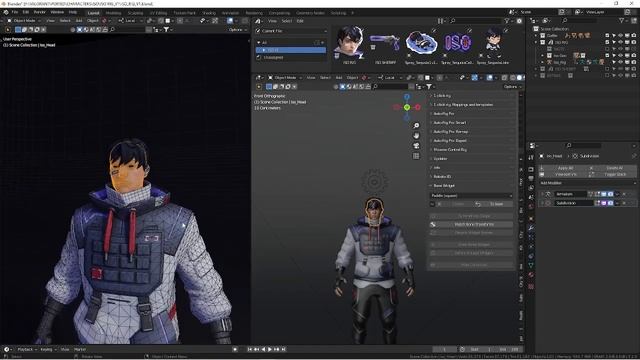Open Object Mode dropdown in right viewport

click(x=285, y=78)
